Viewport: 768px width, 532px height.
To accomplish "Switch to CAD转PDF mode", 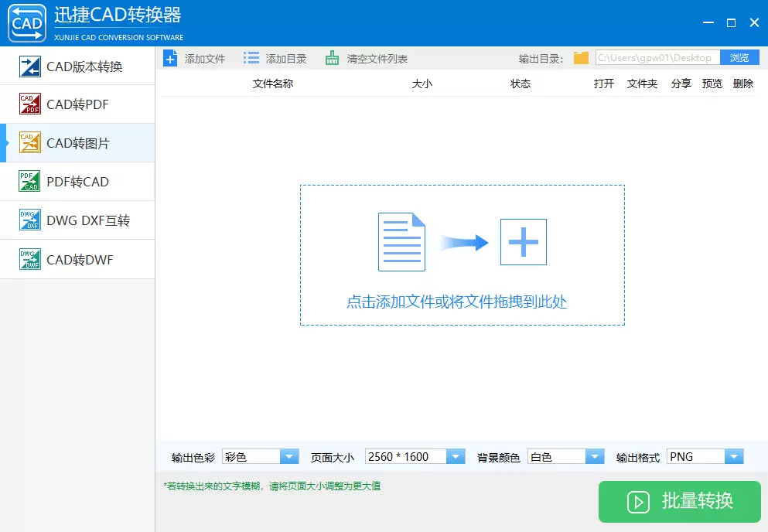I will tap(77, 104).
